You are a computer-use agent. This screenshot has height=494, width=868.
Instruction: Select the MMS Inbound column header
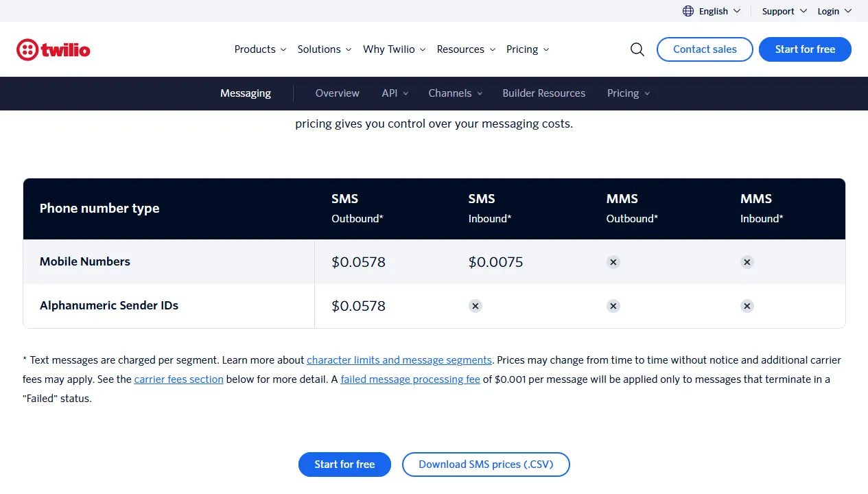click(762, 209)
